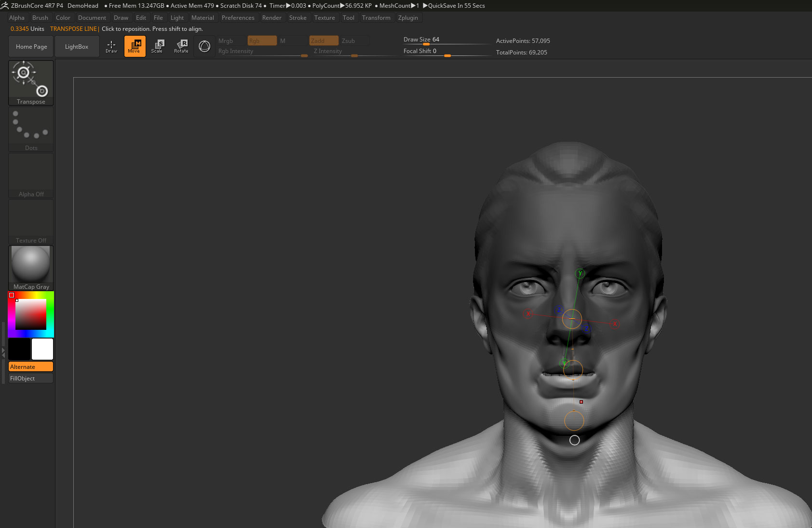Open the Transform menu

click(376, 18)
